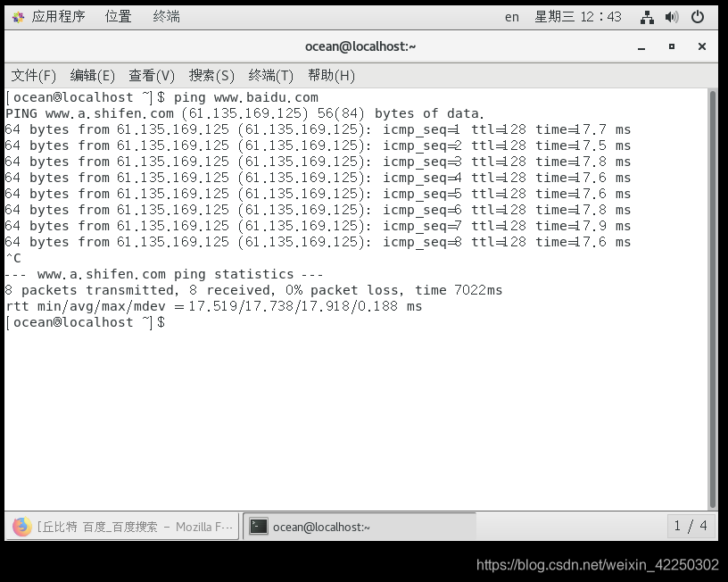Click the icmp_seq=4 reply line
This screenshot has width=728, height=582.
tap(318, 178)
